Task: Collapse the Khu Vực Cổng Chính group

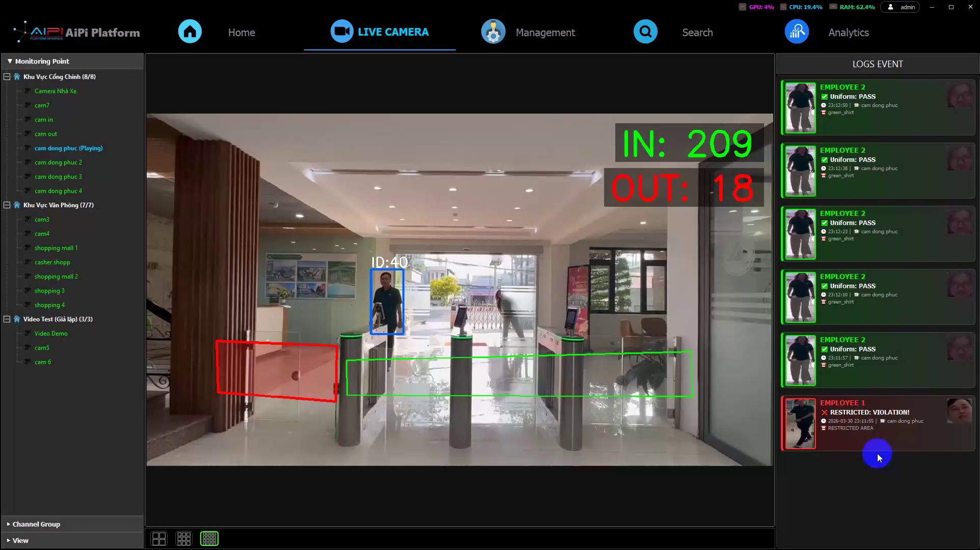Action: [7, 77]
